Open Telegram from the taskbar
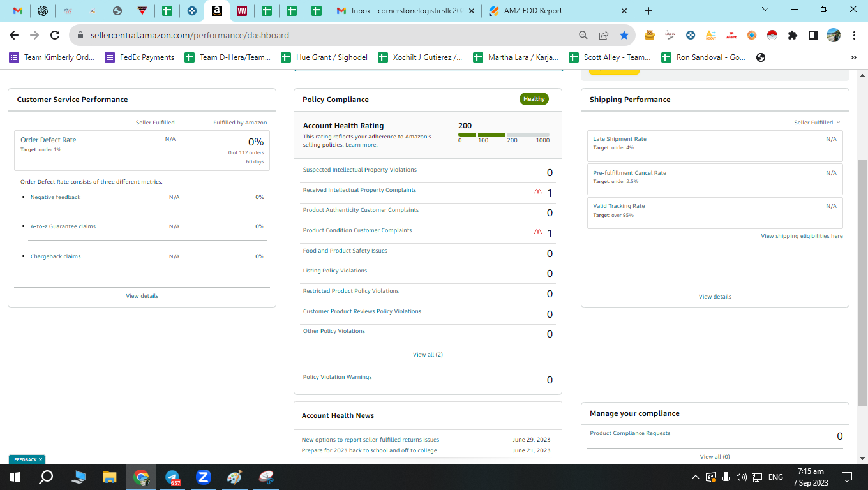The height and width of the screenshot is (490, 868). (172, 477)
